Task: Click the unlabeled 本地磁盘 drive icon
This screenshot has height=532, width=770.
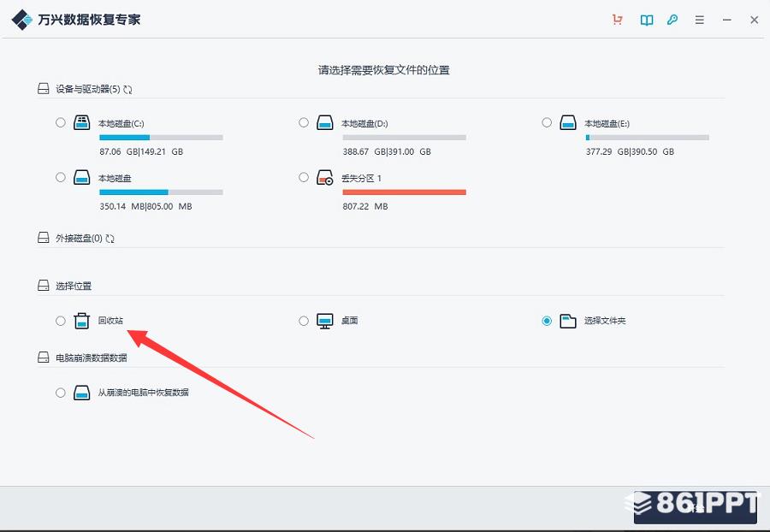Action: 81,177
